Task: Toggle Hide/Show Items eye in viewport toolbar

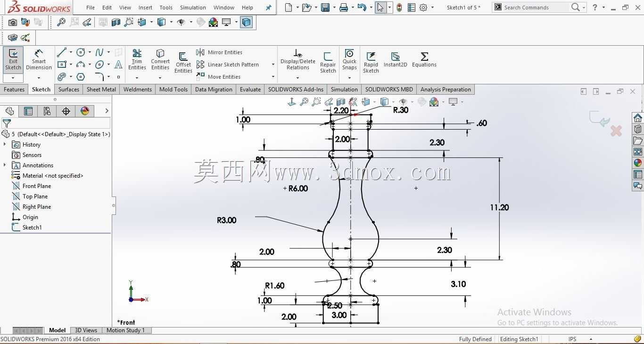Action: pos(403,102)
